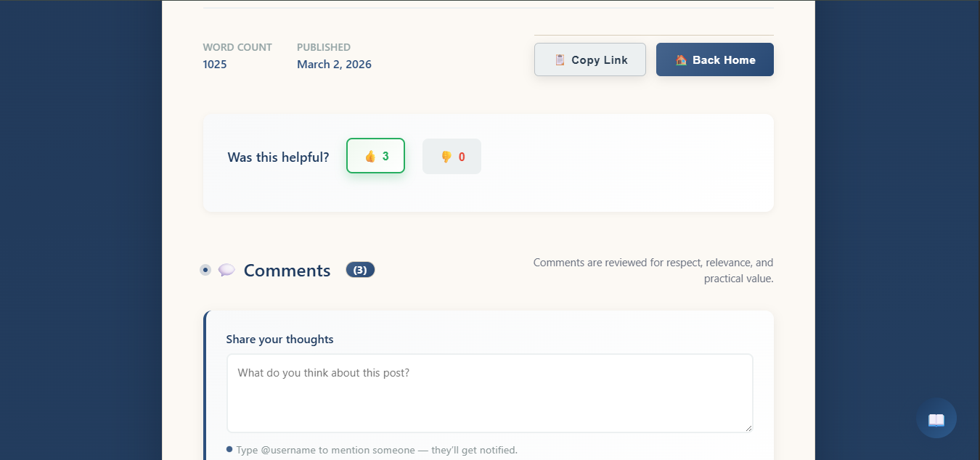Viewport: 980px width, 460px height.
Task: Click the published date March 2, 2026
Action: click(334, 65)
